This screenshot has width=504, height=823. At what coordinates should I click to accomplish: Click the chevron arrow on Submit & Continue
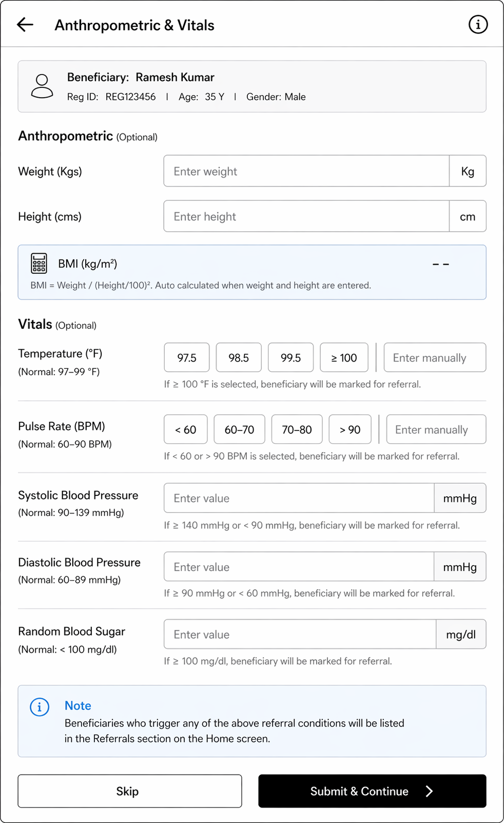tap(430, 791)
